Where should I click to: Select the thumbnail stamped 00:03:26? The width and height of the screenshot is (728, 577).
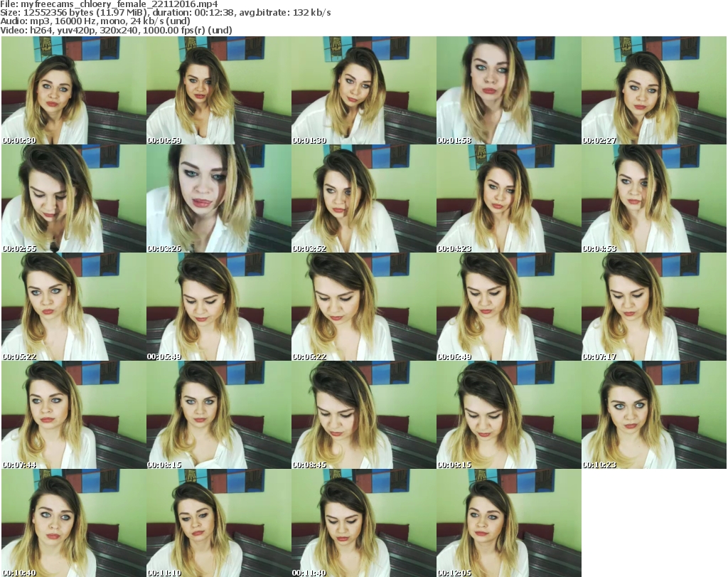[x=219, y=198]
